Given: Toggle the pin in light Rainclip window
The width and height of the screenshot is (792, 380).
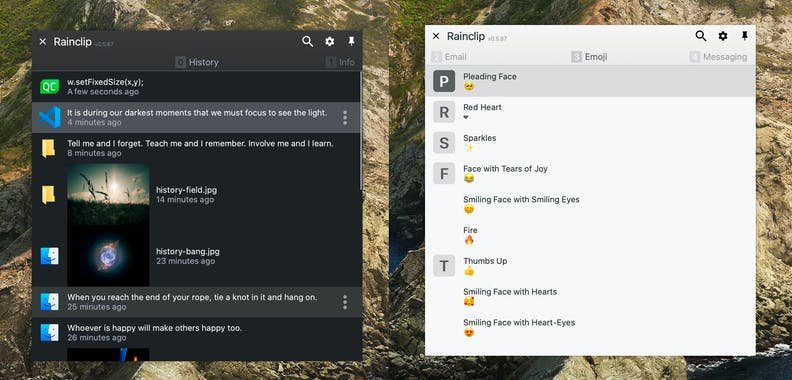Looking at the screenshot, I should coord(745,36).
